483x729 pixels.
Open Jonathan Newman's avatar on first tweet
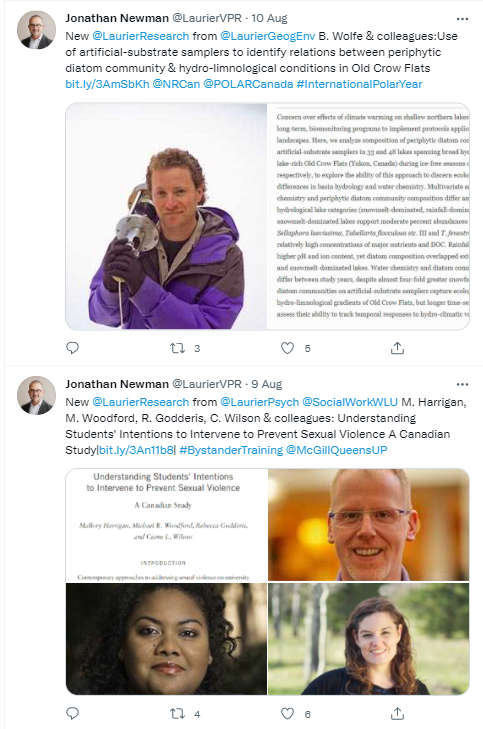pos(36,30)
